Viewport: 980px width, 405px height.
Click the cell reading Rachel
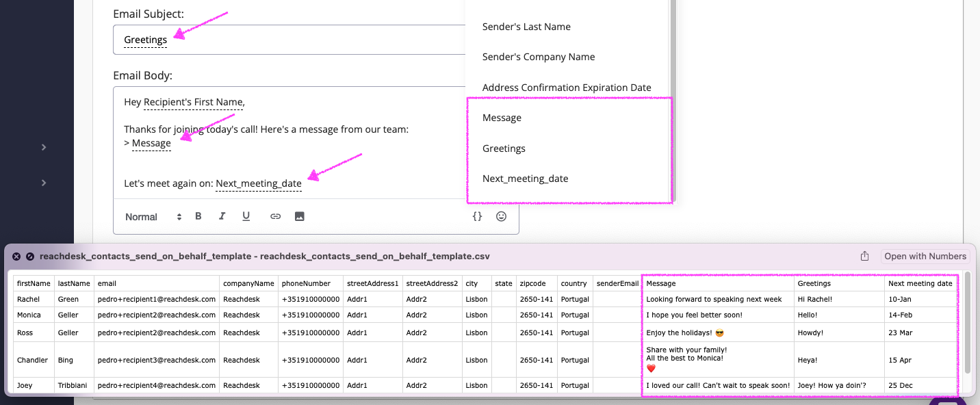click(x=34, y=299)
